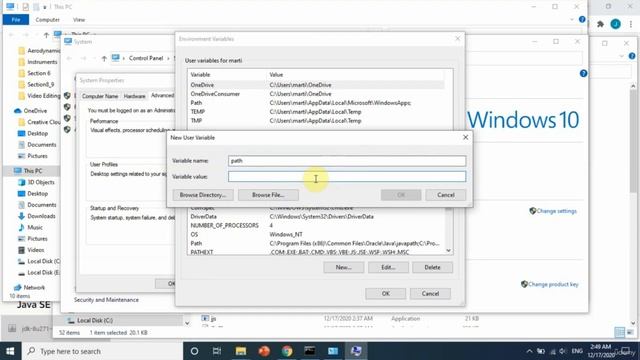Image resolution: width=640 pixels, height=360 pixels.
Task: Click the Variable name field containing path
Action: [x=347, y=161]
